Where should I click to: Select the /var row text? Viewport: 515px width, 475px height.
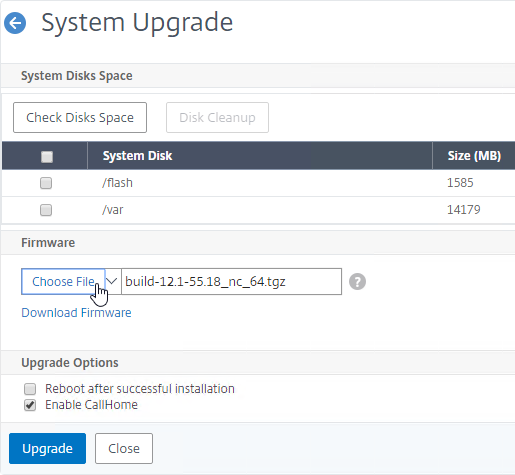click(113, 210)
